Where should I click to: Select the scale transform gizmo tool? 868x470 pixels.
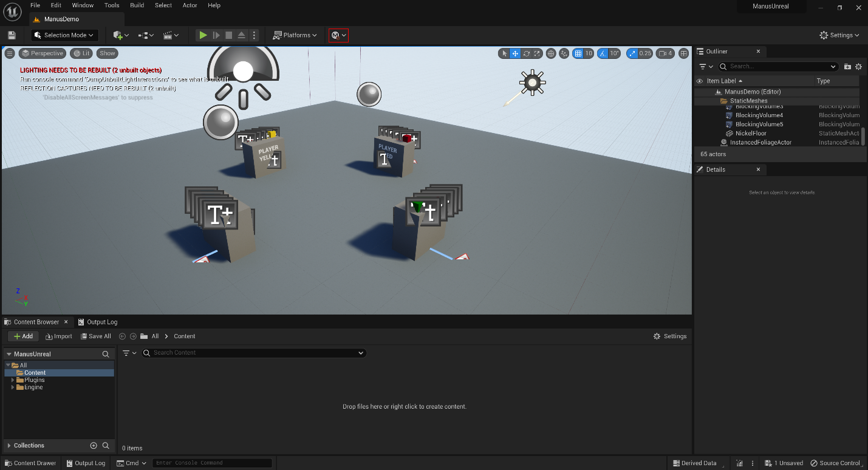coord(538,53)
